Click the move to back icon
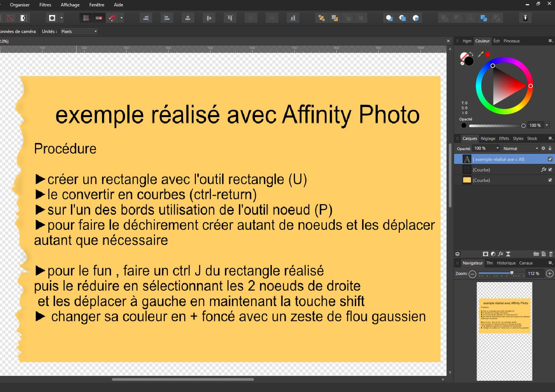This screenshot has width=555, height=392. click(321, 18)
